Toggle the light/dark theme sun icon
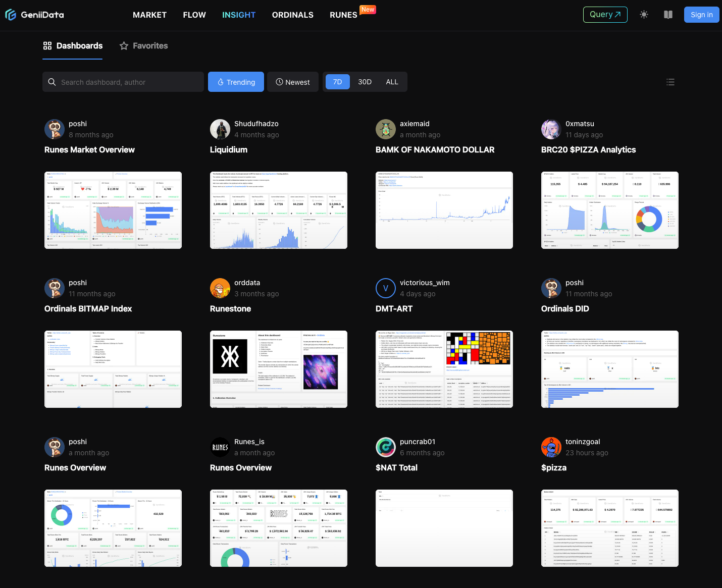Viewport: 722px width, 588px height. click(x=644, y=15)
